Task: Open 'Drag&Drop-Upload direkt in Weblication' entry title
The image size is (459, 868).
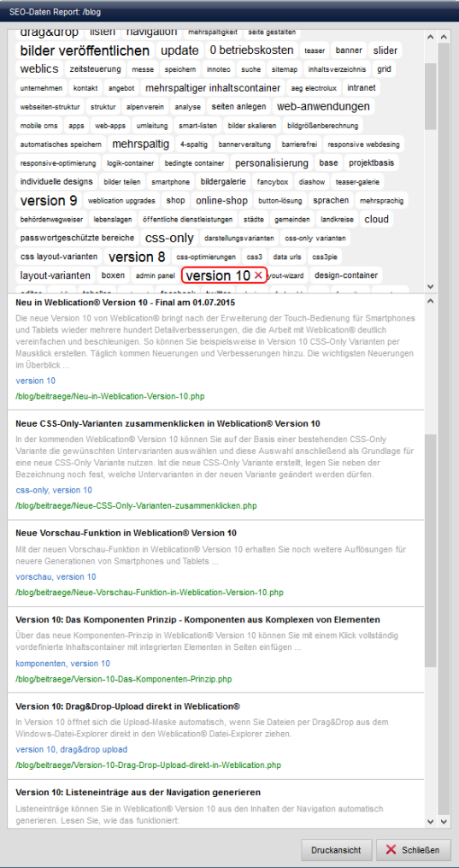Action: tap(127, 706)
